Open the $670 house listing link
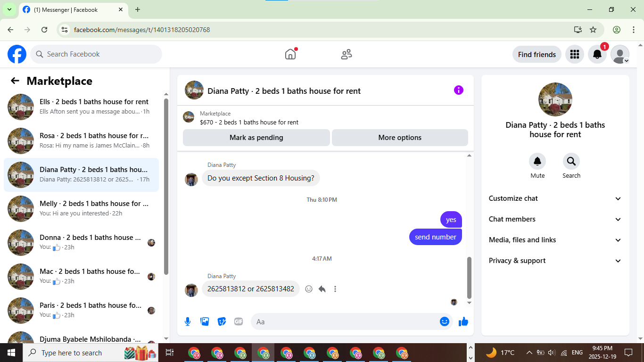Image resolution: width=644 pixels, height=362 pixels. 249,122
